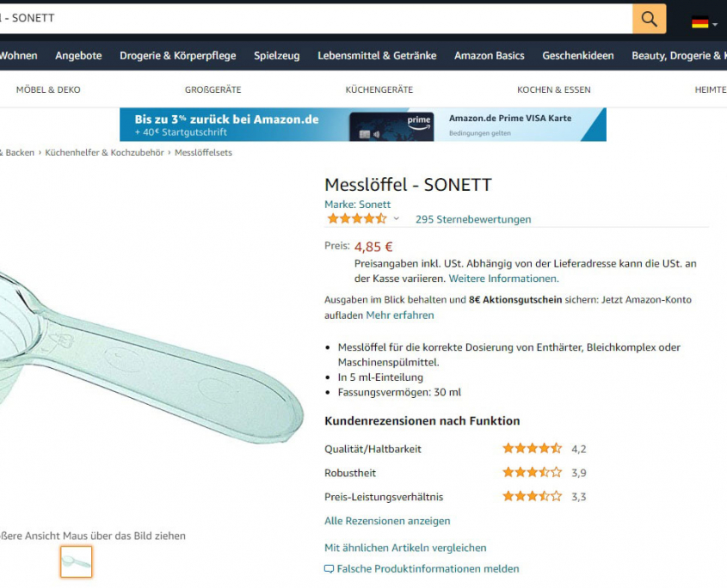
Task: Select the KÜCHENGERÄTE tab
Action: 379,90
